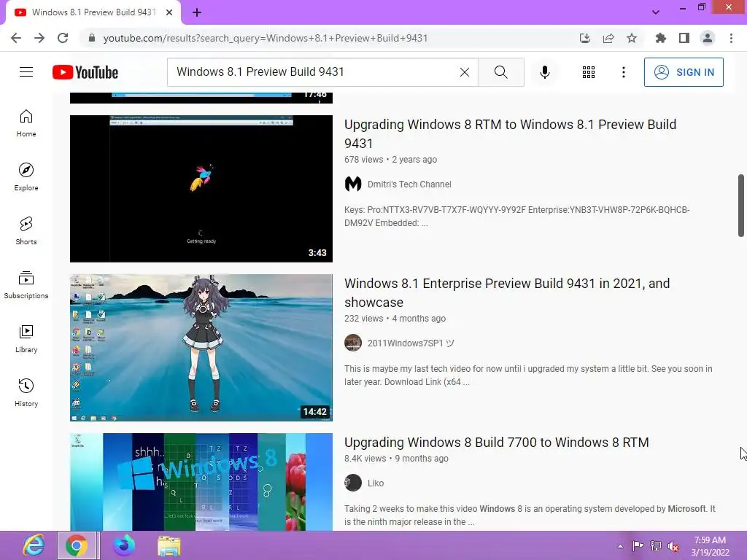Start voice search with the microphone
Image resolution: width=747 pixels, height=560 pixels.
[x=545, y=72]
